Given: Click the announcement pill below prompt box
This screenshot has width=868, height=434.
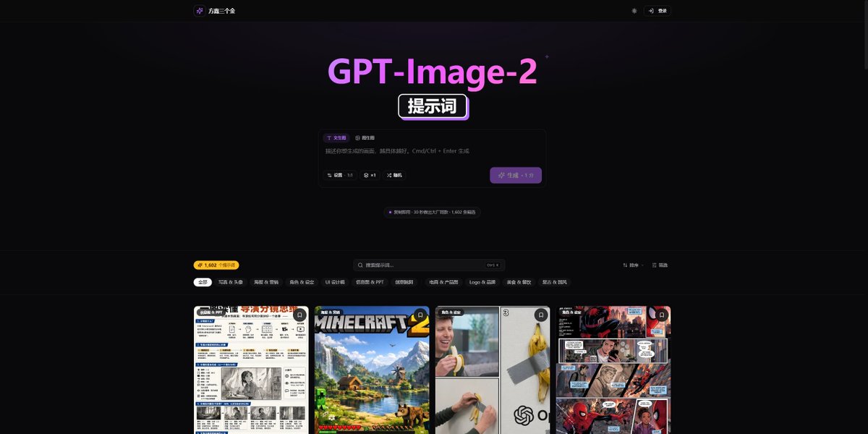Looking at the screenshot, I should (x=432, y=213).
